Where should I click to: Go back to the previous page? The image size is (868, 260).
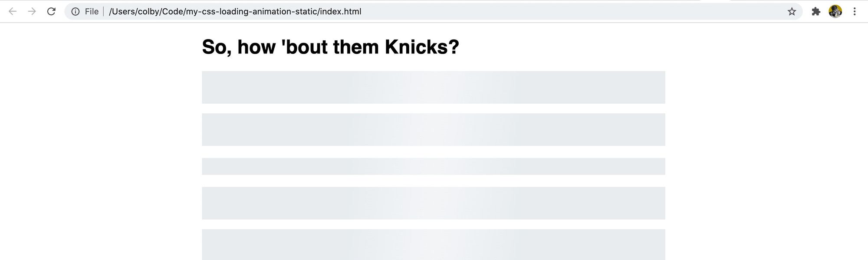click(x=13, y=12)
